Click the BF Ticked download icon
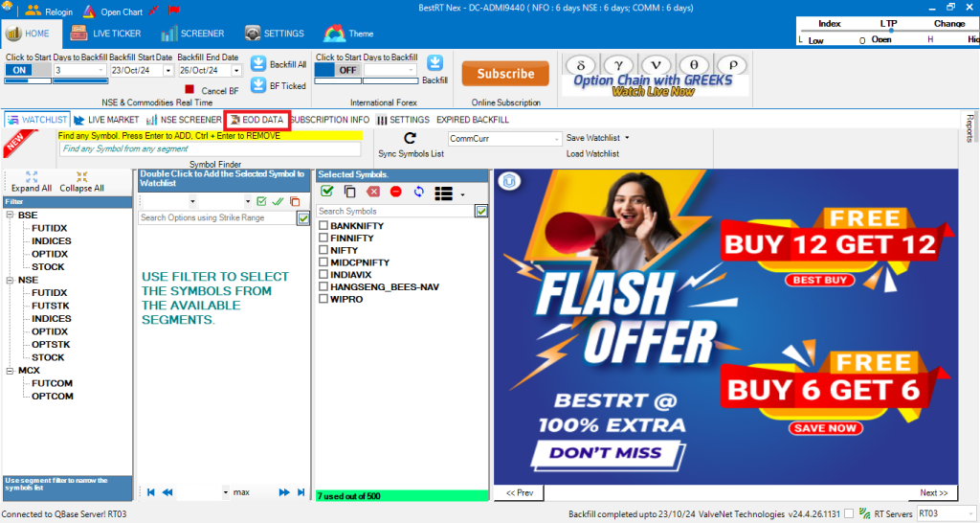Viewport: 980px width, 523px height. coord(258,85)
